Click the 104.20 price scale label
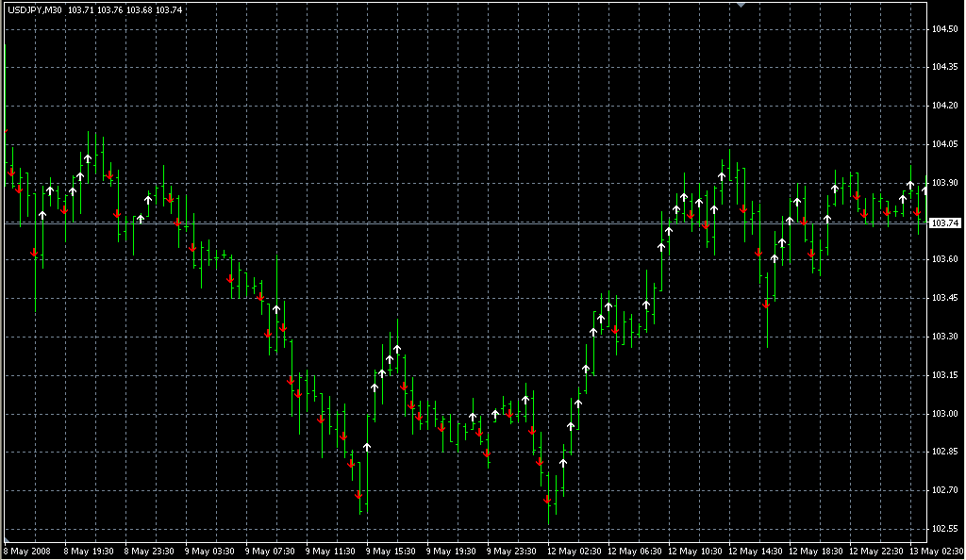This screenshot has width=966, height=560. click(x=945, y=106)
